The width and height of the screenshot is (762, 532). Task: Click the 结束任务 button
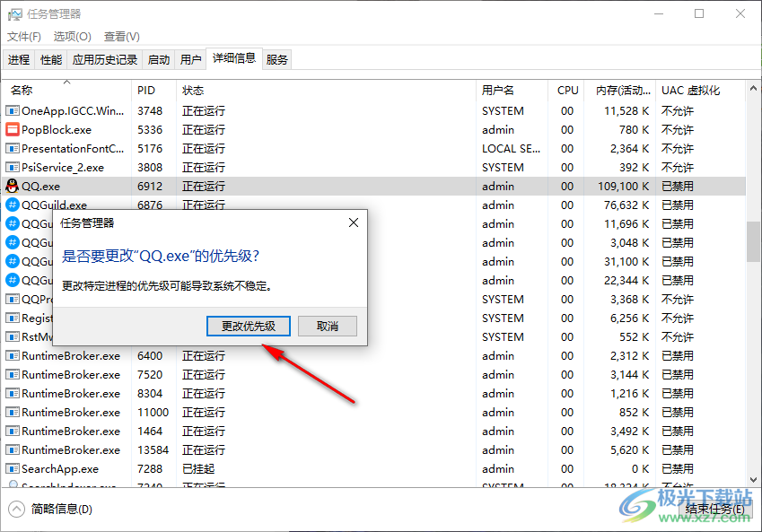(x=714, y=509)
